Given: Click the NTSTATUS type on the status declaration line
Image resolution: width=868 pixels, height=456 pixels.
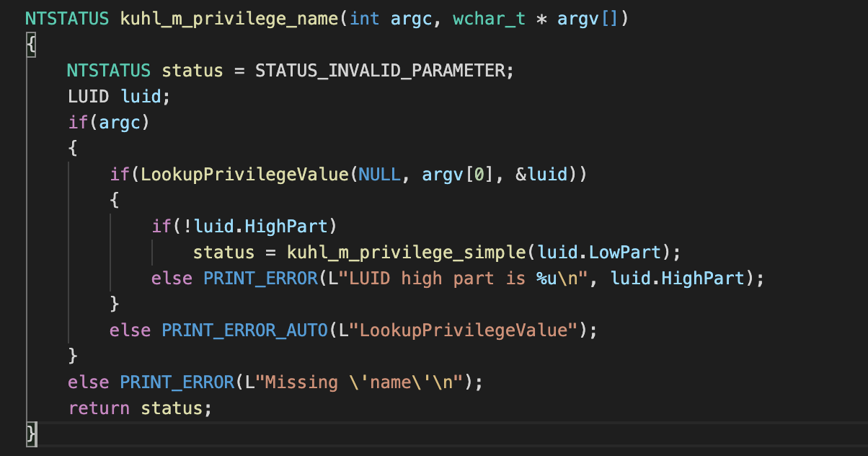Looking at the screenshot, I should pyautogui.click(x=109, y=71).
